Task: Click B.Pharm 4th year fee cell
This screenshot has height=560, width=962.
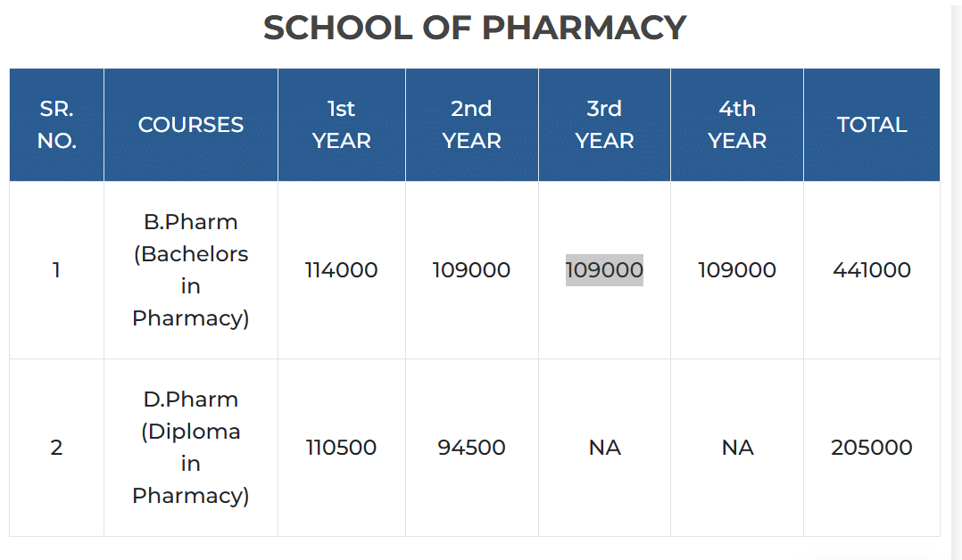Action: (737, 270)
